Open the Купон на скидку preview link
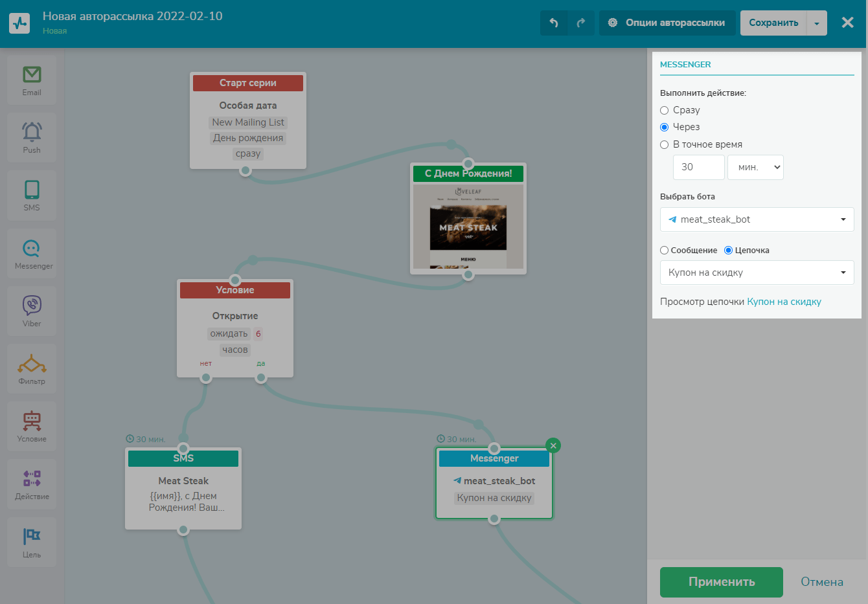The height and width of the screenshot is (604, 868). [784, 302]
